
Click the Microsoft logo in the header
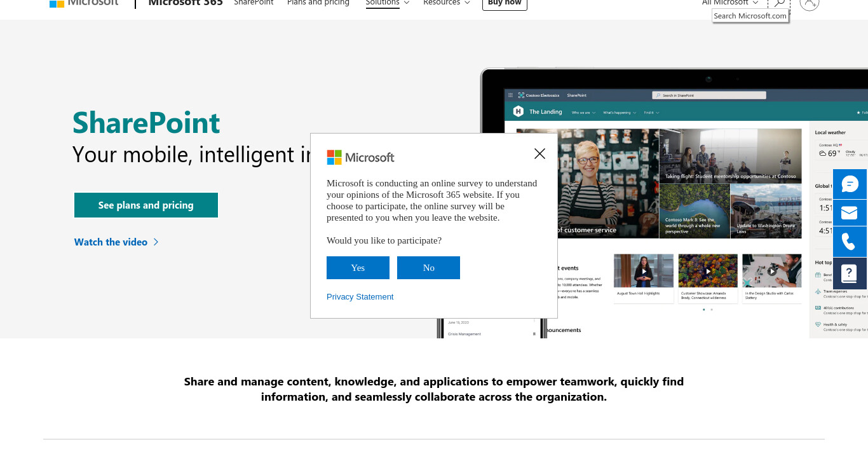[84, 3]
